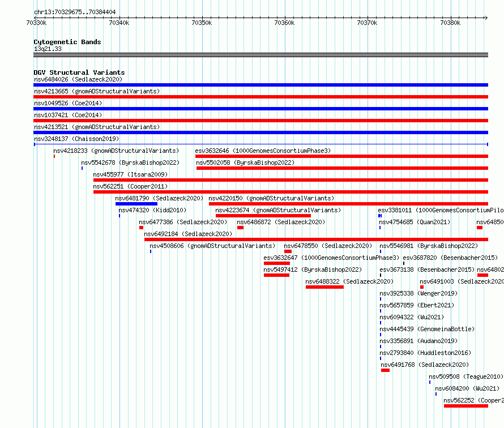Open nsv4223674 (gnomADStructuralVariants) variant

tap(278, 210)
